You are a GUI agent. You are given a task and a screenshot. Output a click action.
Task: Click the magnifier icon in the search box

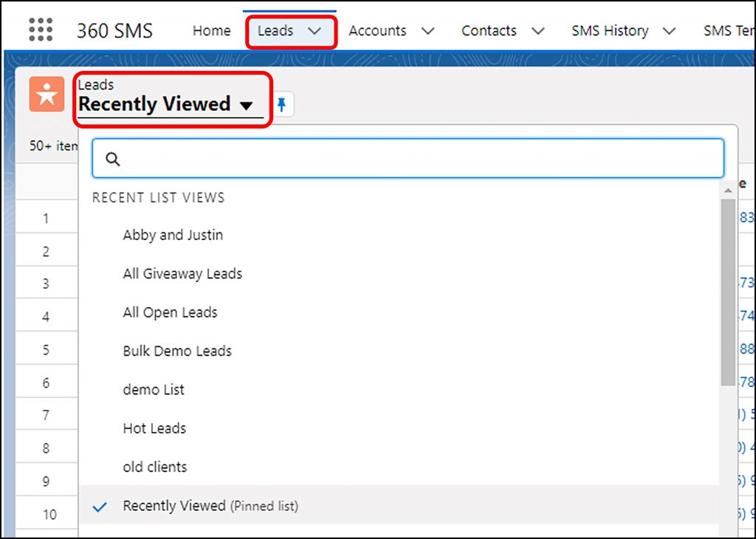coord(112,158)
